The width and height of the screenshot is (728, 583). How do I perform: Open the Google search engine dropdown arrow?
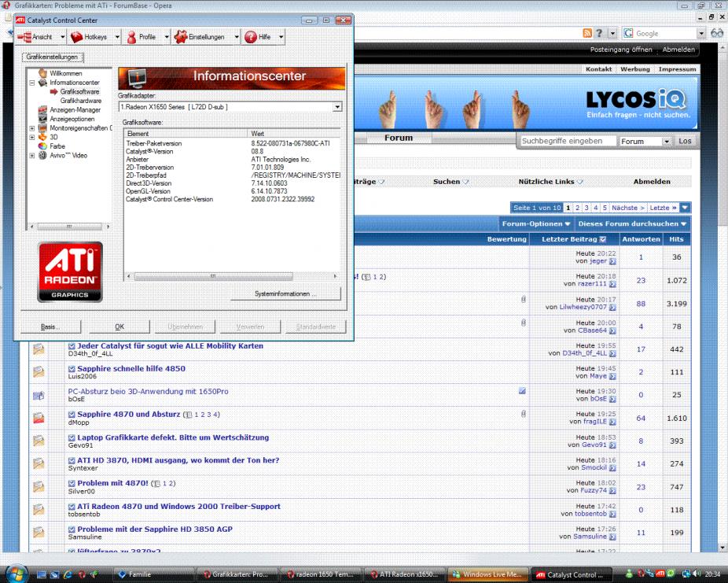tap(701, 34)
